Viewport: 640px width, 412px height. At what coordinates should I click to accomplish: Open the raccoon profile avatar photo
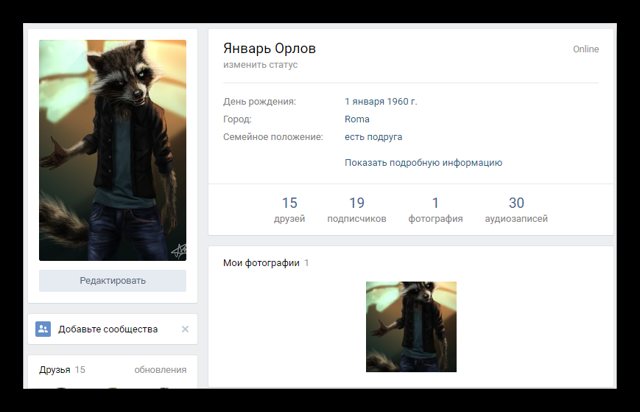click(113, 150)
